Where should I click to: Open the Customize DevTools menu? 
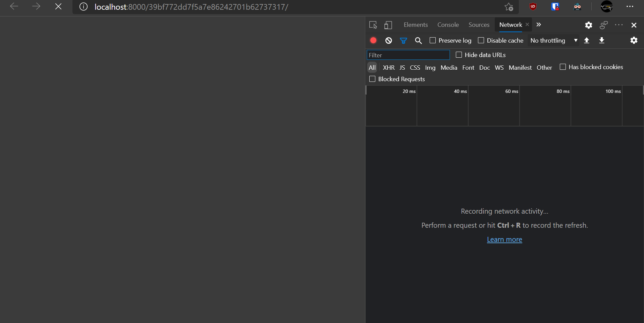[619, 25]
